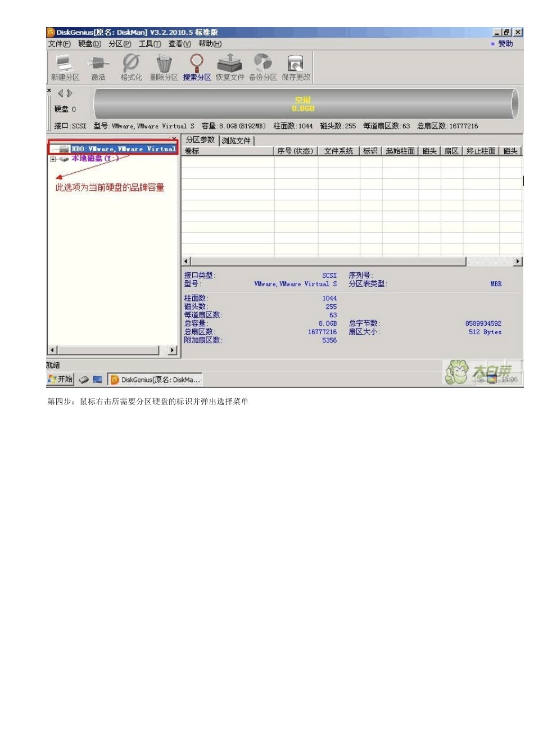Screen dimensions: 534x756
Task: Open the 分区(P) menu
Action: pos(120,44)
